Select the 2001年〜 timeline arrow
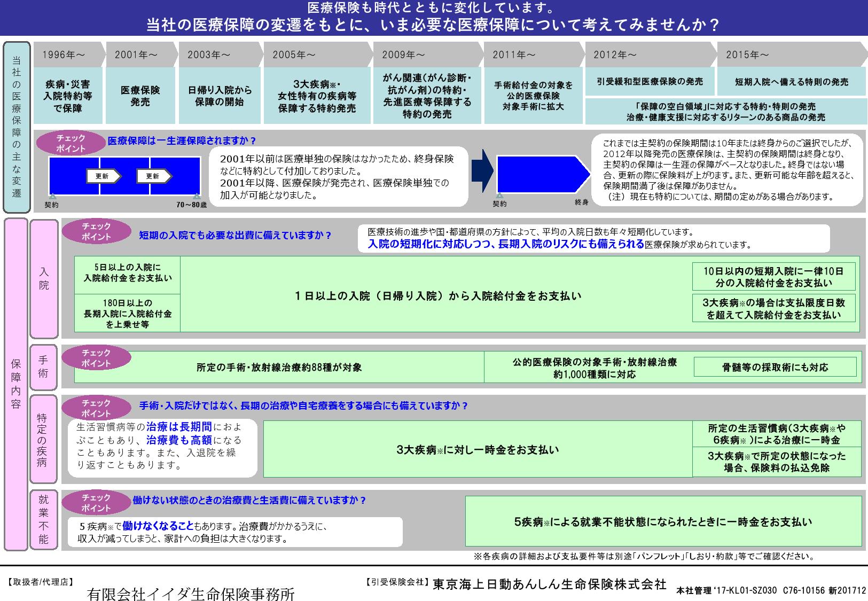The height and width of the screenshot is (601, 868). click(x=142, y=54)
